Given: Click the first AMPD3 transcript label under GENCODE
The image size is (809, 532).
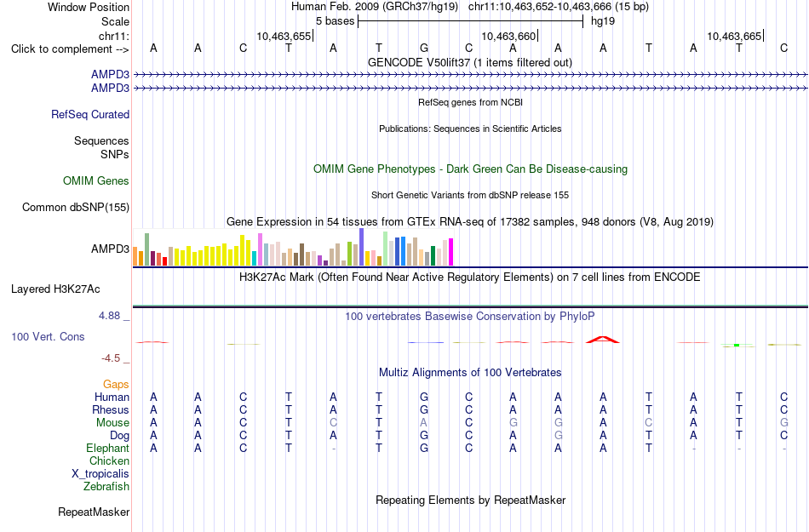Looking at the screenshot, I should (110, 75).
